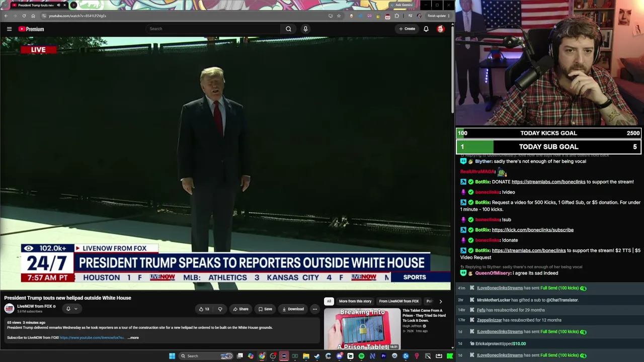Click the Windows taskbar Search box
This screenshot has height=362, width=644.
206,356
